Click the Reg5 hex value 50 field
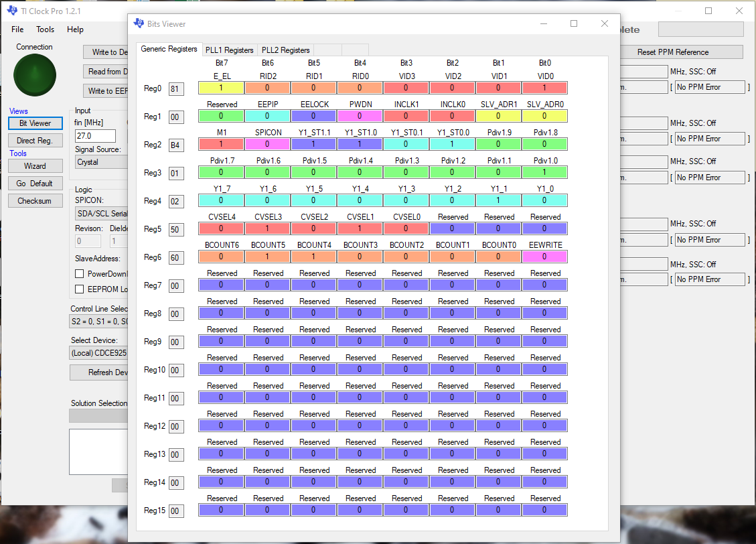This screenshot has height=544, width=756. tap(176, 230)
